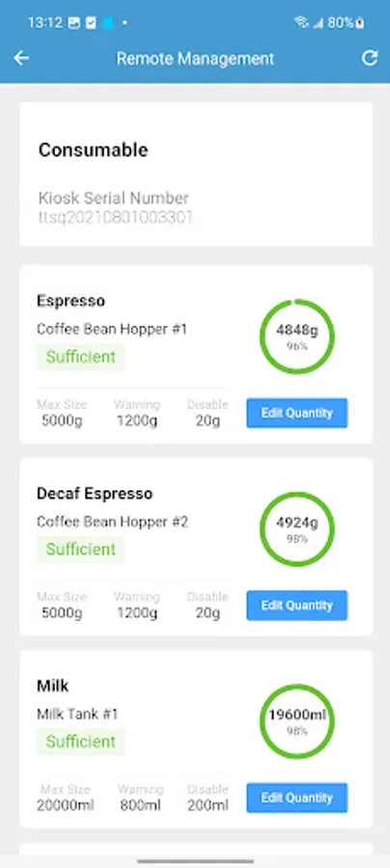
Task: Tap the back arrow in header
Action: pos(21,58)
